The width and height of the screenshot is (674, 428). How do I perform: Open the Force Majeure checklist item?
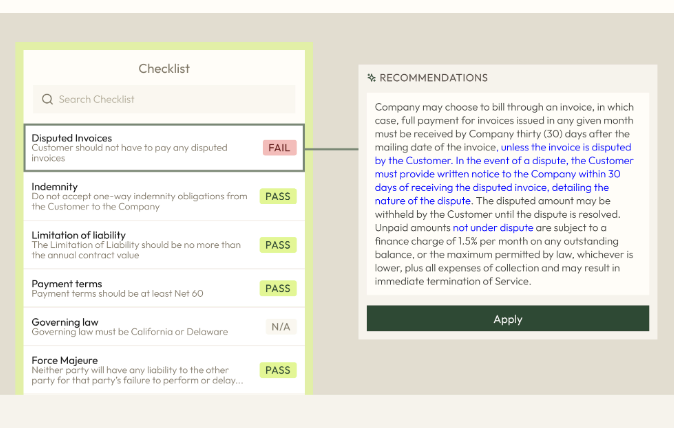[x=164, y=370]
